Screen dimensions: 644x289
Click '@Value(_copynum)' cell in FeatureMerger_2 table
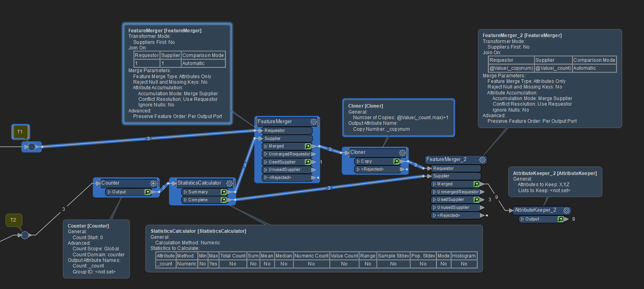(x=511, y=68)
